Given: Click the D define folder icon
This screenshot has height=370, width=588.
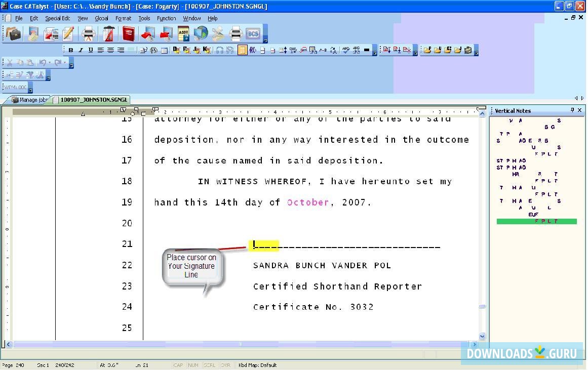Looking at the screenshot, I should 176,50.
